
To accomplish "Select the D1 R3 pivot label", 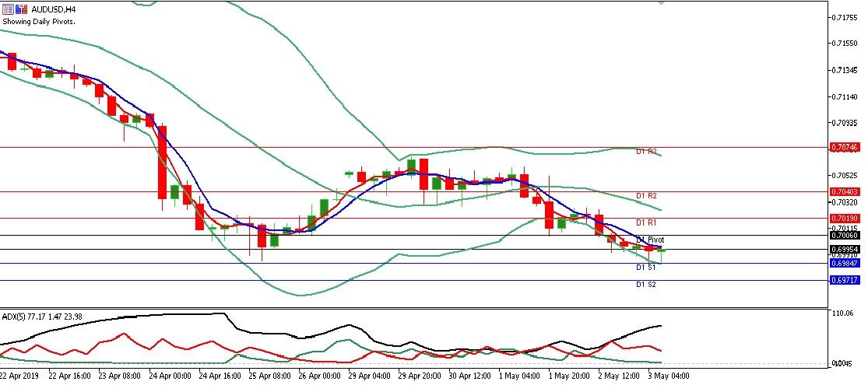I will [646, 152].
